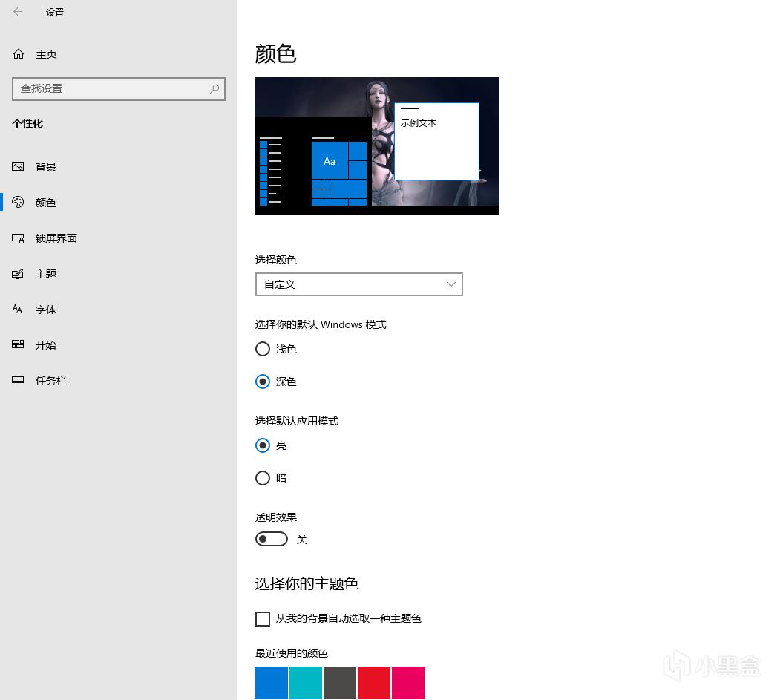The height and width of the screenshot is (700, 783).
Task: Click the 主题 theme brush icon
Action: click(18, 274)
